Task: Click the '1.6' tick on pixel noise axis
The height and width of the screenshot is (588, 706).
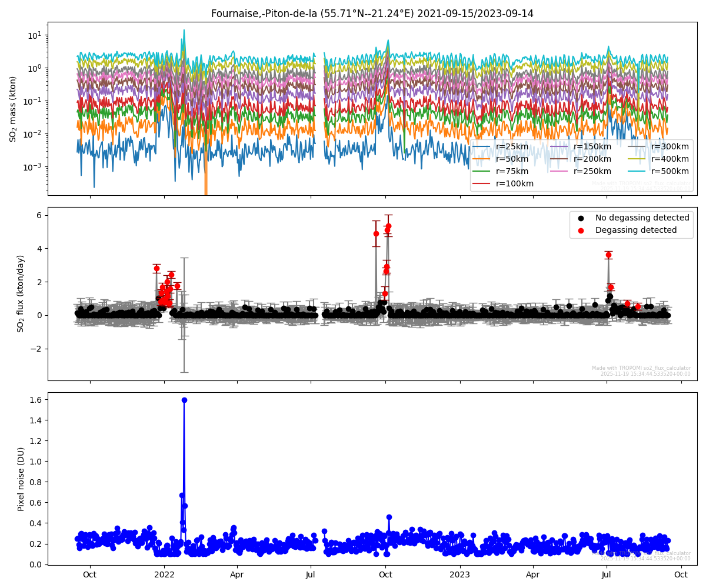Action: 36,400
